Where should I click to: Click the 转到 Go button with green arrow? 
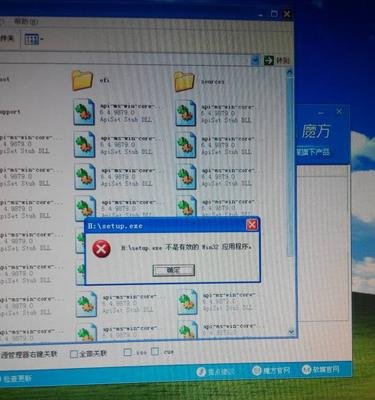tap(277, 61)
